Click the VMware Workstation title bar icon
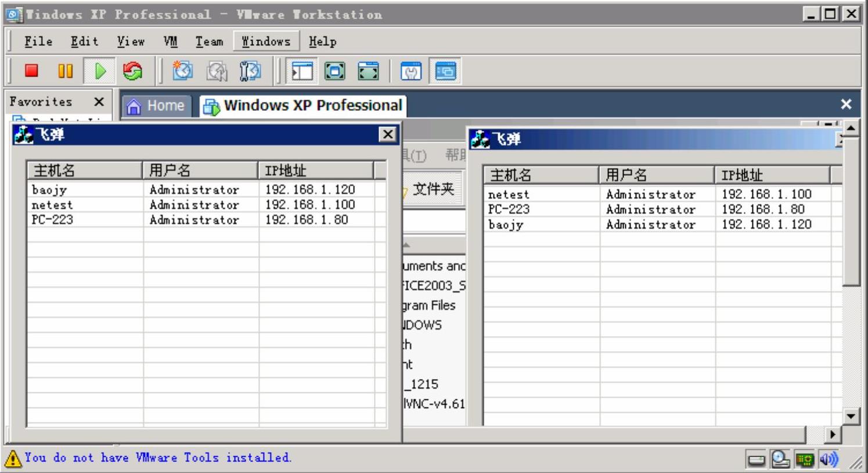868x473 pixels. click(15, 15)
